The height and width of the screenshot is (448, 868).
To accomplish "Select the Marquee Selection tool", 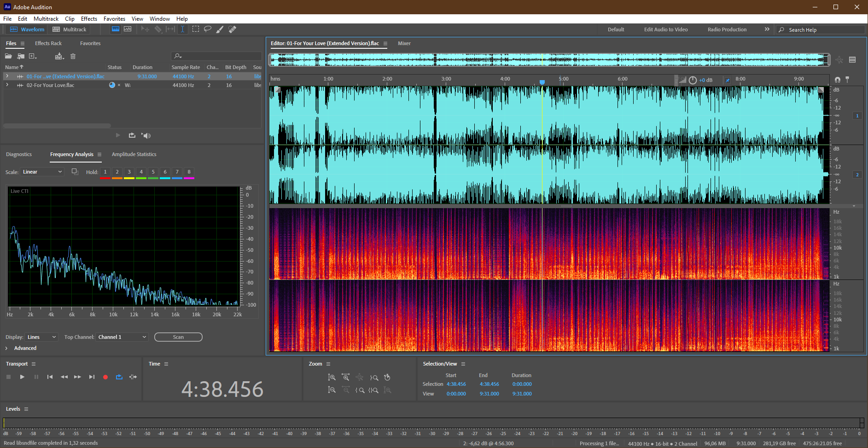I will (x=196, y=29).
